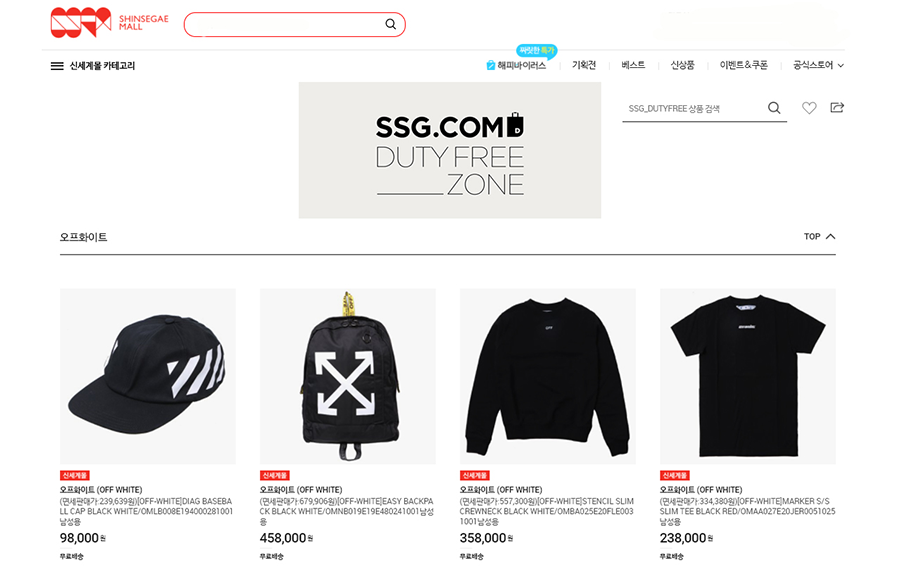Select the 베스트 menu item

coord(633,65)
